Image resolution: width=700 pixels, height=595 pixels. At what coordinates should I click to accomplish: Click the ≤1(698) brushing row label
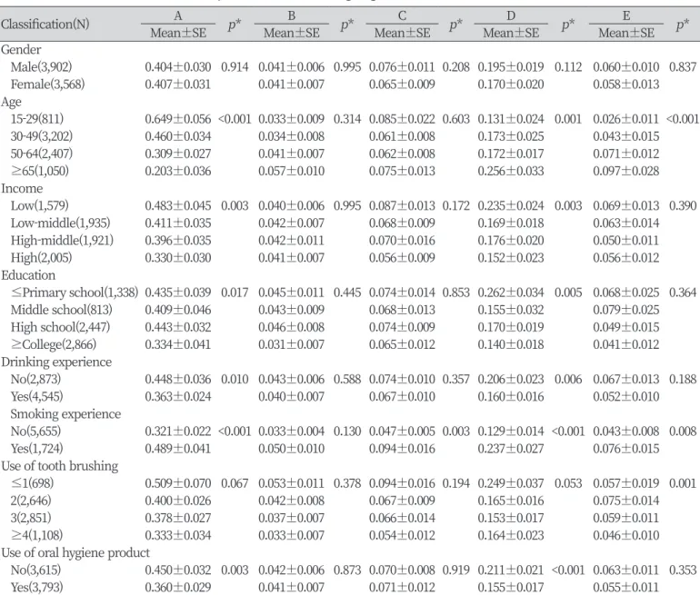[x=32, y=483]
